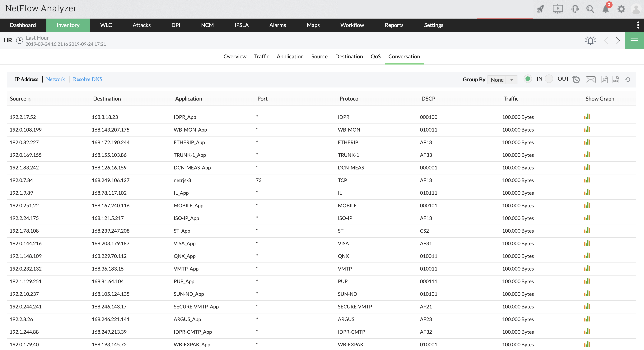Click the rocket quick-start icon
This screenshot has width=644, height=350.
point(540,9)
